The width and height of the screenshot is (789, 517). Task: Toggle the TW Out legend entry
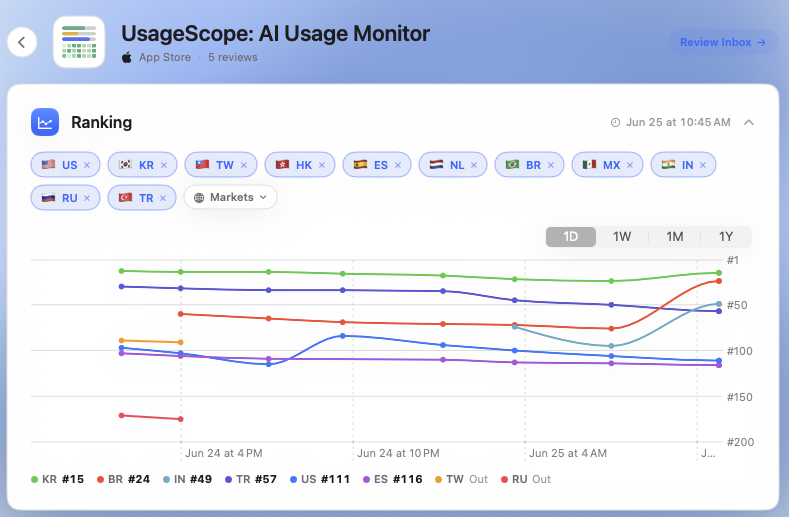click(461, 479)
